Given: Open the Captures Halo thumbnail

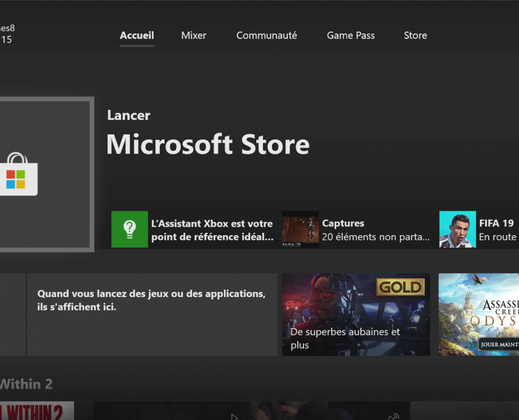Looking at the screenshot, I should point(300,229).
